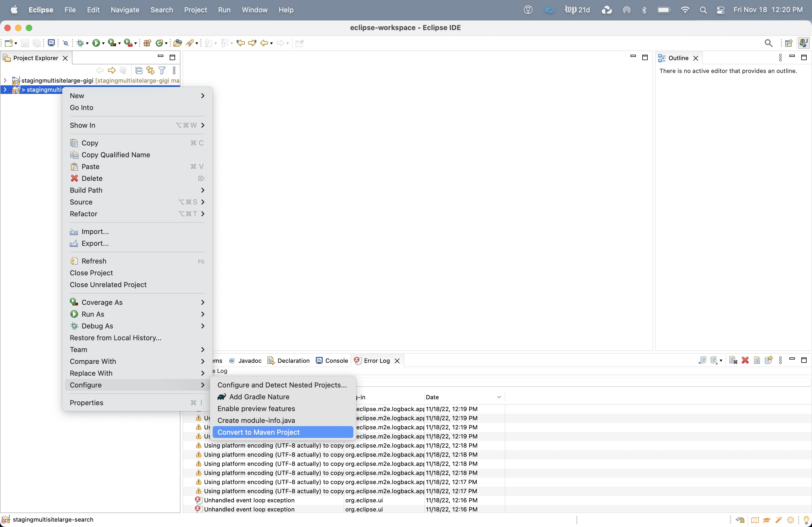812x527 pixels.
Task: Select Convert to Maven Project
Action: coord(283,432)
